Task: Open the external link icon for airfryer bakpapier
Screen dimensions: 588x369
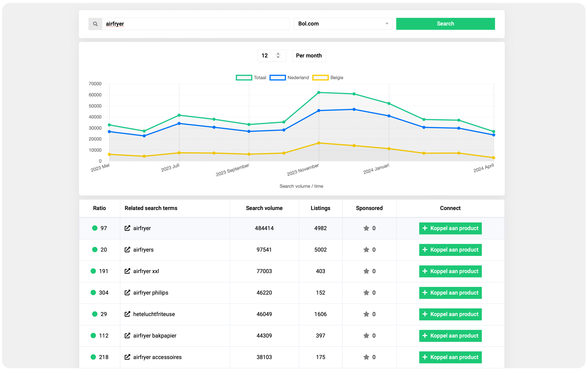Action: coord(127,336)
